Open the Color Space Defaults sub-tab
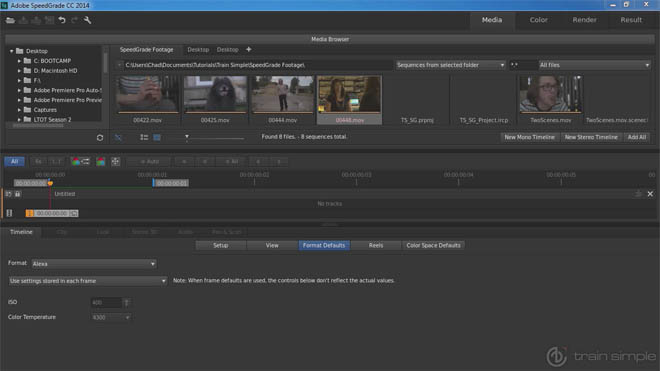Screen dimensions: 660x371 (433, 245)
